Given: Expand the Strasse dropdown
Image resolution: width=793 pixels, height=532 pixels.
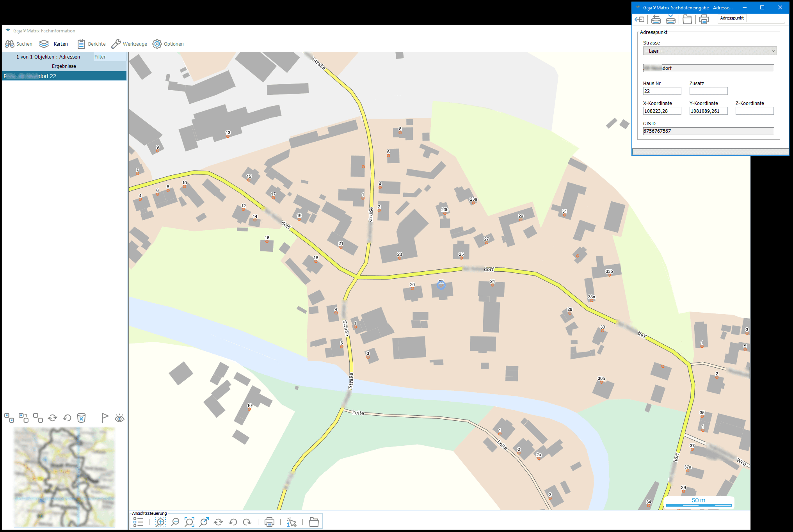Looking at the screenshot, I should point(773,51).
